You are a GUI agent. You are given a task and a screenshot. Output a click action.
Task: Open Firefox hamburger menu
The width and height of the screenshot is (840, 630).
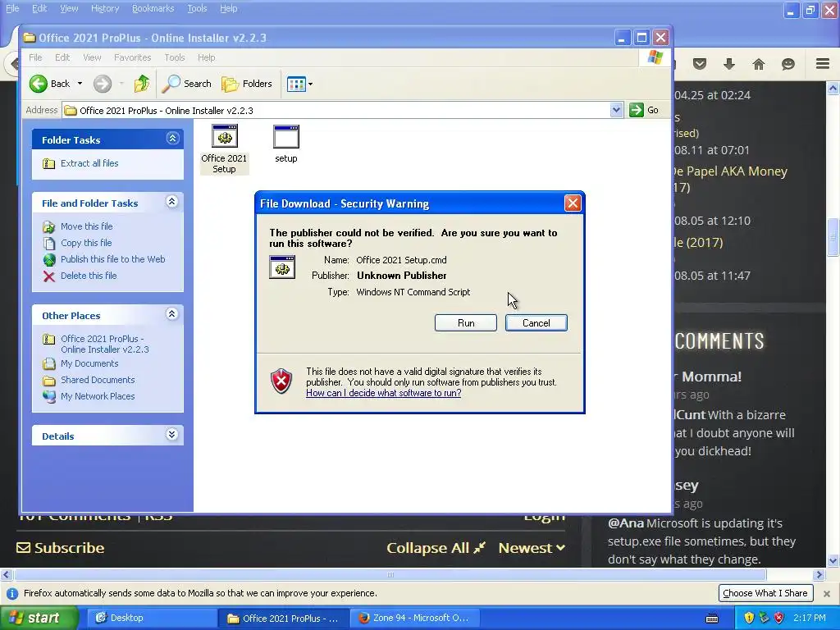[x=823, y=64]
